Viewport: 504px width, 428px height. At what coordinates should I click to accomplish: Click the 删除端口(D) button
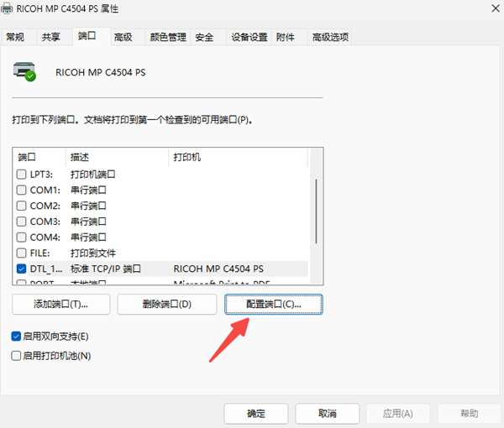167,304
